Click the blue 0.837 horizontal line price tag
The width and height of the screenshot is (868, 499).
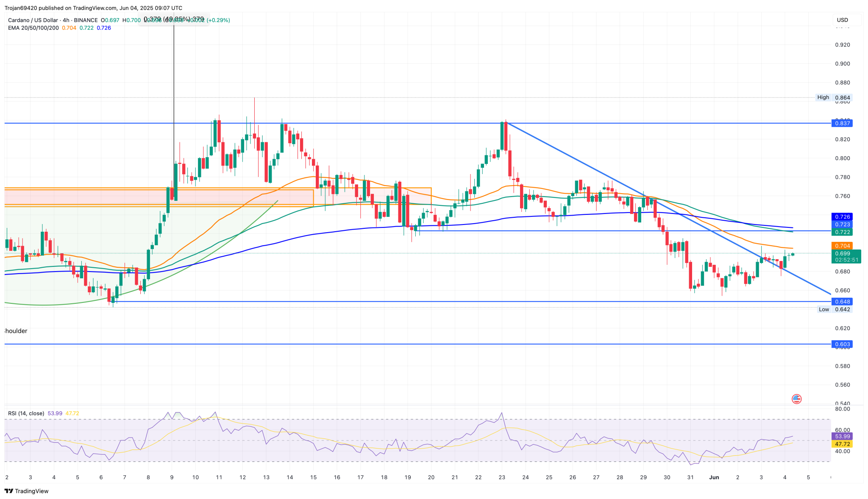842,123
